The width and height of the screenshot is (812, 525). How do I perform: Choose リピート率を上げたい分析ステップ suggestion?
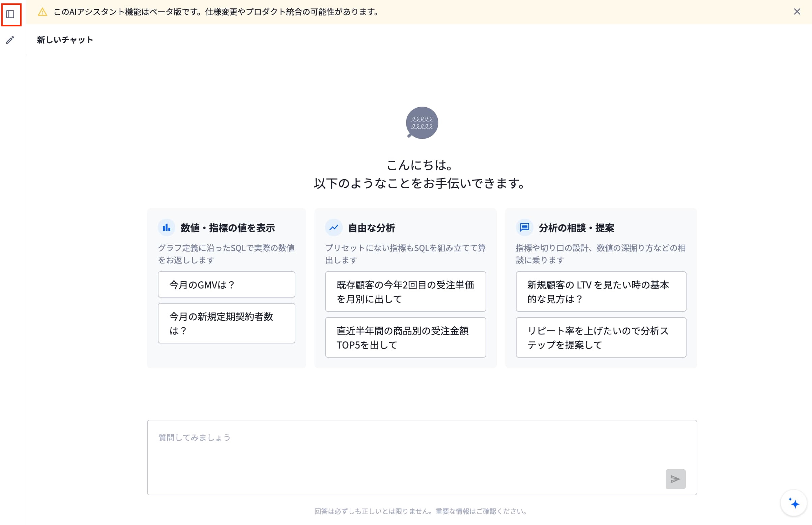pyautogui.click(x=601, y=337)
